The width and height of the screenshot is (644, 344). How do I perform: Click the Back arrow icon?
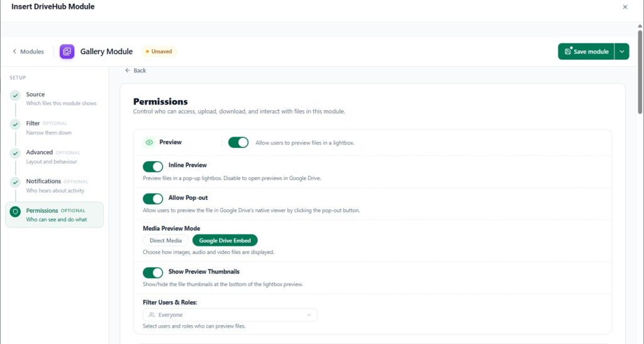click(x=128, y=70)
